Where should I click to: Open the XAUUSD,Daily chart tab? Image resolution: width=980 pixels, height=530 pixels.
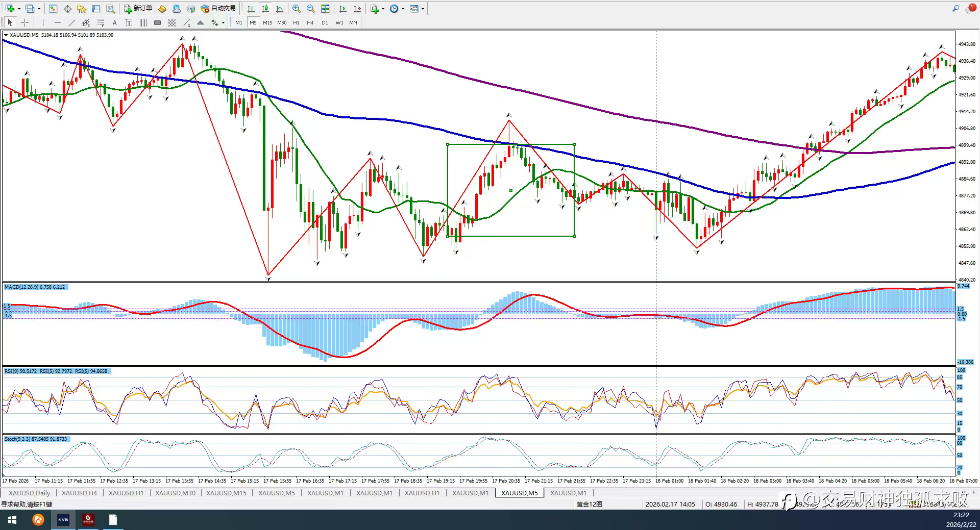tap(29, 493)
